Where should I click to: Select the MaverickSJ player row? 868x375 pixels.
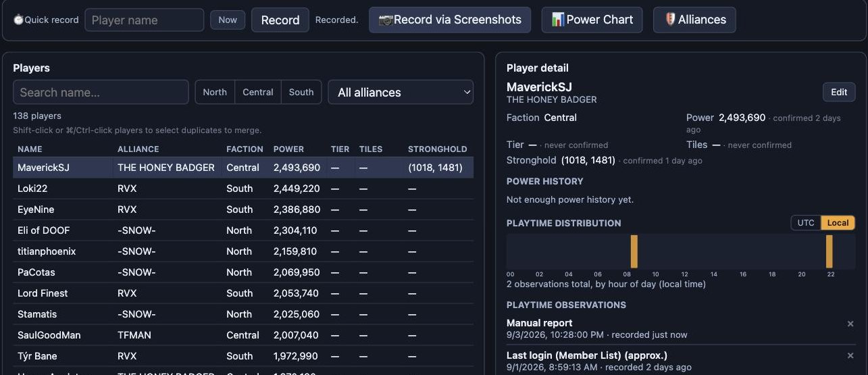(x=243, y=168)
